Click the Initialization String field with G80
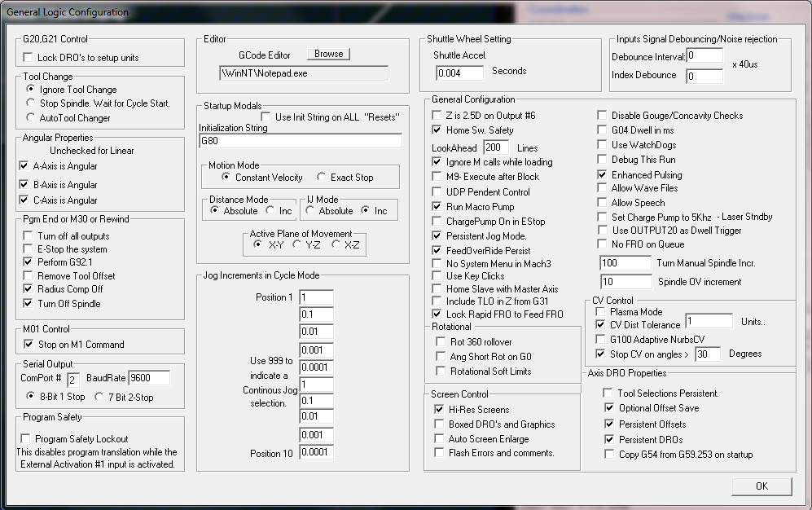Viewport: 812px width, 510px height. coord(301,141)
